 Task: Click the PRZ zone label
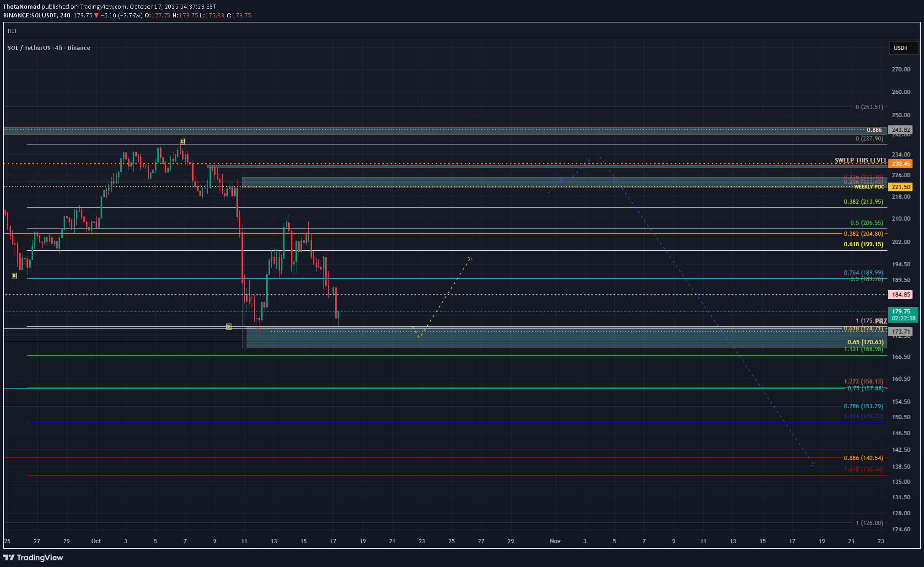(881, 321)
